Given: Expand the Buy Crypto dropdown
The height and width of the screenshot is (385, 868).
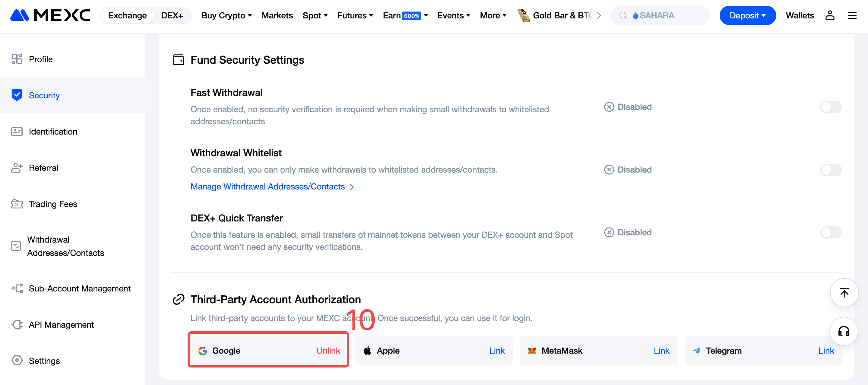Looking at the screenshot, I should (226, 15).
